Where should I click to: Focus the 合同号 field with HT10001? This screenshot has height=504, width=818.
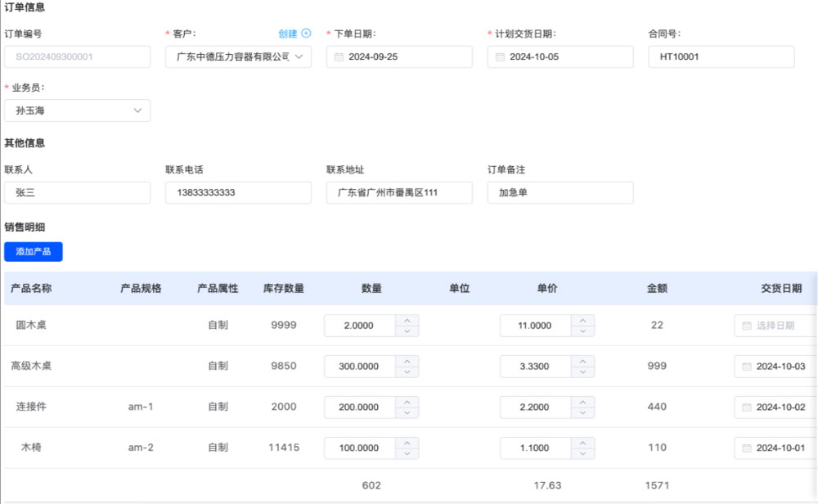click(721, 57)
